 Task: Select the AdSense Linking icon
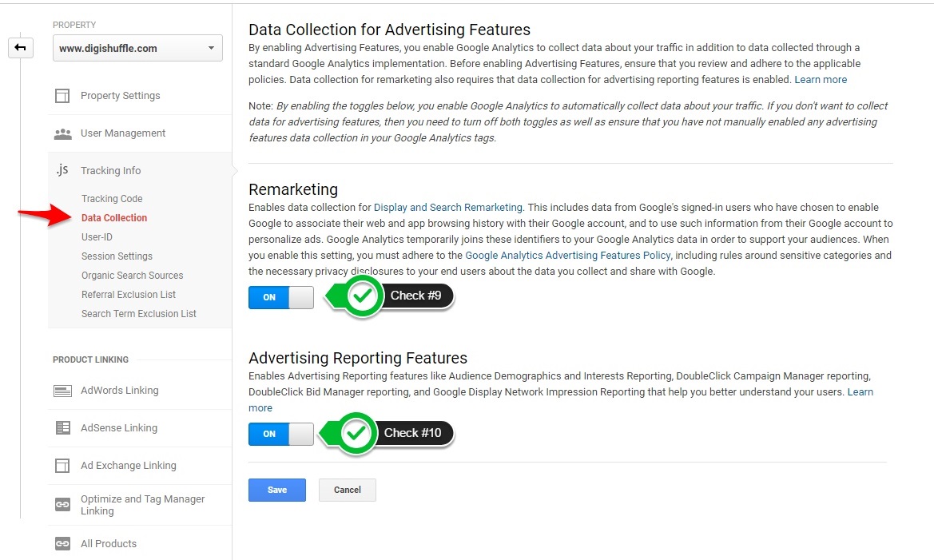click(x=63, y=427)
